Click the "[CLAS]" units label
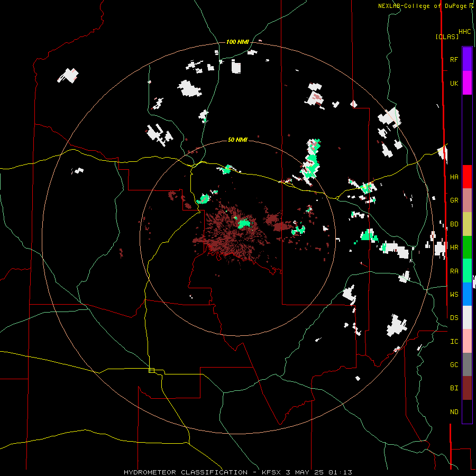The width and height of the screenshot is (476, 476). (447, 36)
